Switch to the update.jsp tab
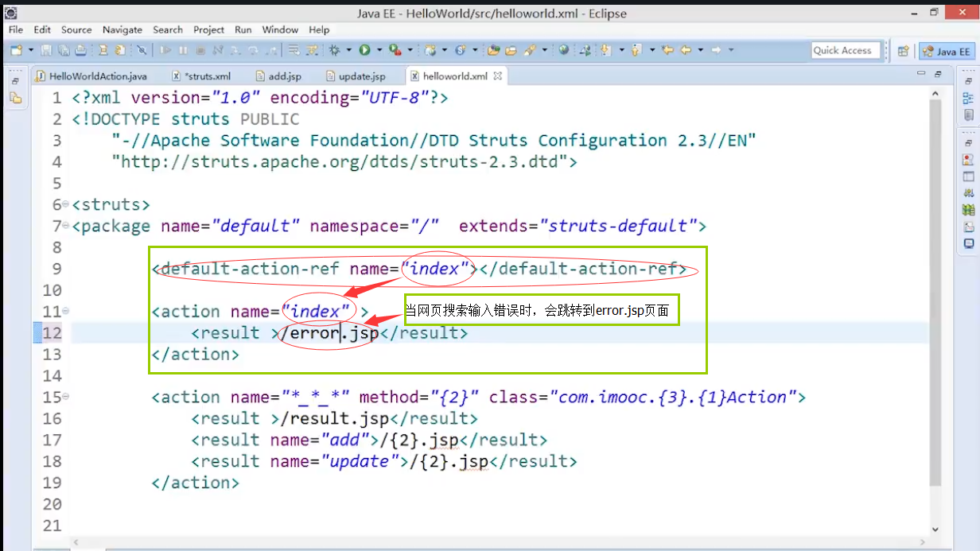Screen dimensions: 980x551 click(x=357, y=76)
